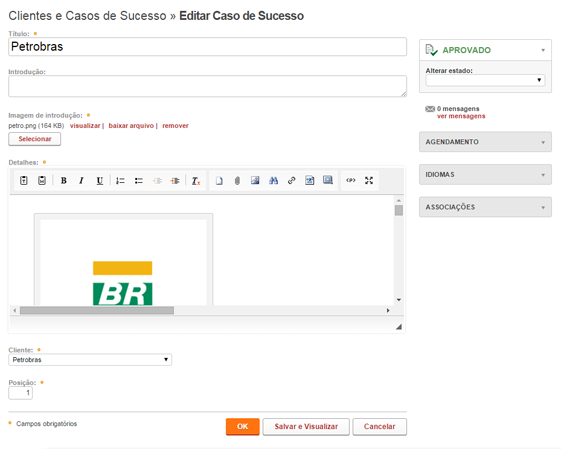Click the 'petro.png (164 KB)' file name
Screen dimensions: 561x449
(x=36, y=126)
